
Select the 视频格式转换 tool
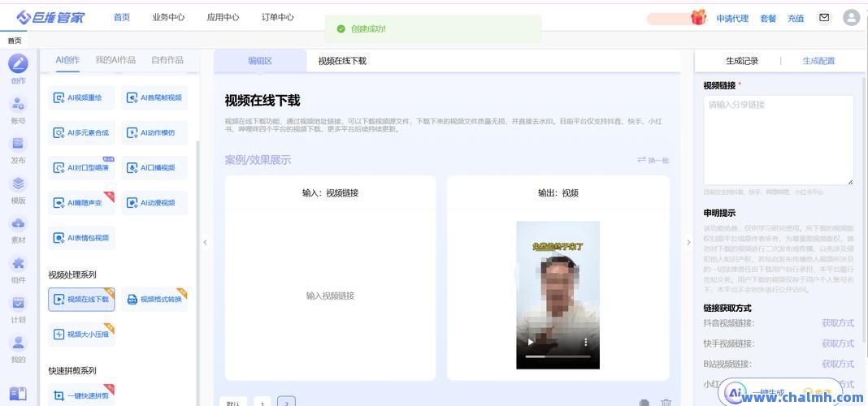pos(154,300)
